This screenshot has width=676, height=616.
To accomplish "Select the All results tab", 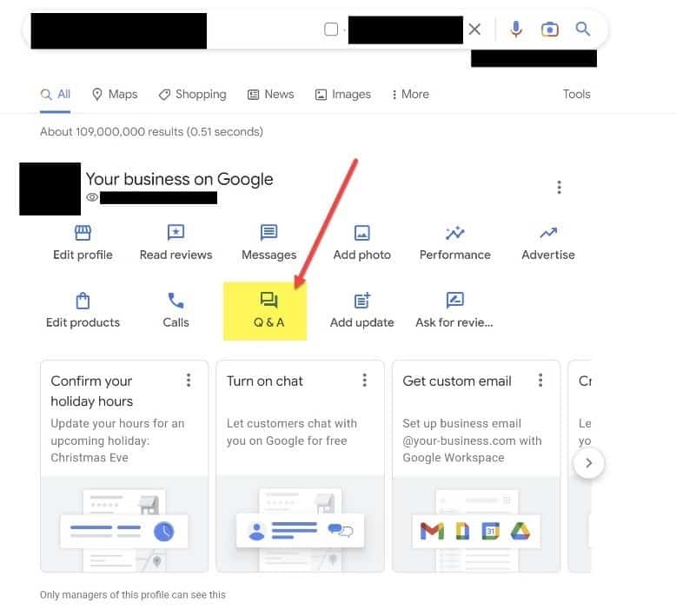I will tap(56, 94).
